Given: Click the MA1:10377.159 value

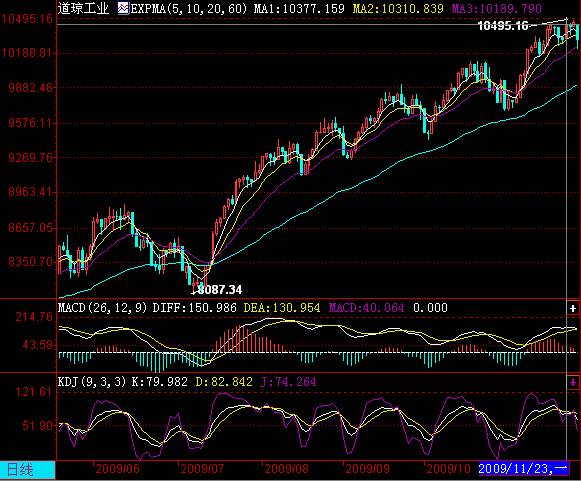Looking at the screenshot, I should (x=299, y=9).
